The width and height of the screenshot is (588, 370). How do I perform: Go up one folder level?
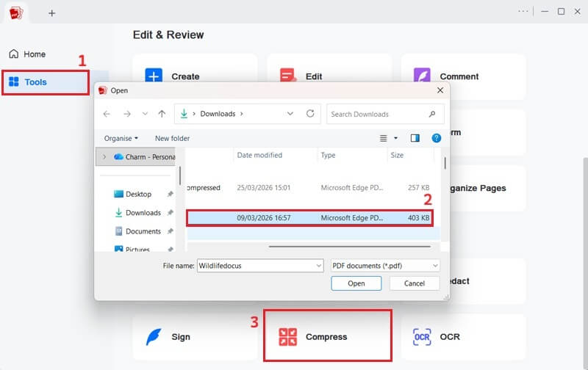tap(162, 114)
